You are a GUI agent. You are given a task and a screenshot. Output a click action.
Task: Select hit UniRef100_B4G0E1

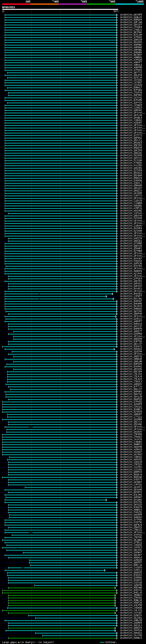131,294
